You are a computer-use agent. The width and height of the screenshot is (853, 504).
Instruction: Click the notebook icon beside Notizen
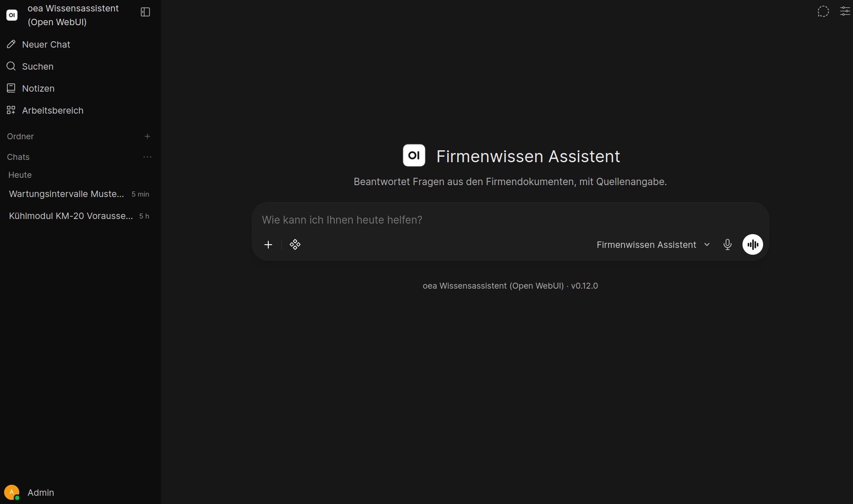[11, 88]
